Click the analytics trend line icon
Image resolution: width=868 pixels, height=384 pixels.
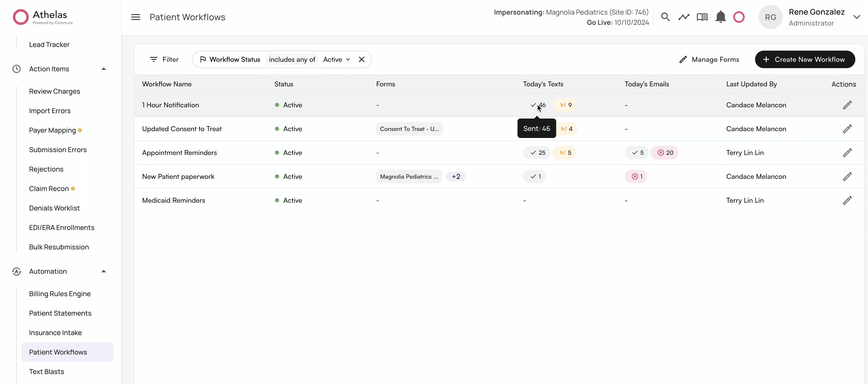(684, 17)
